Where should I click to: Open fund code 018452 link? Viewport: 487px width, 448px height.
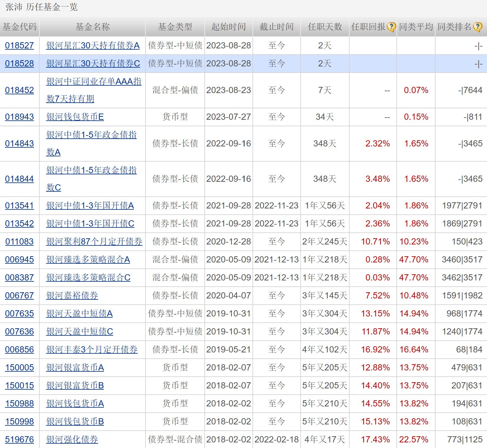pos(19,90)
